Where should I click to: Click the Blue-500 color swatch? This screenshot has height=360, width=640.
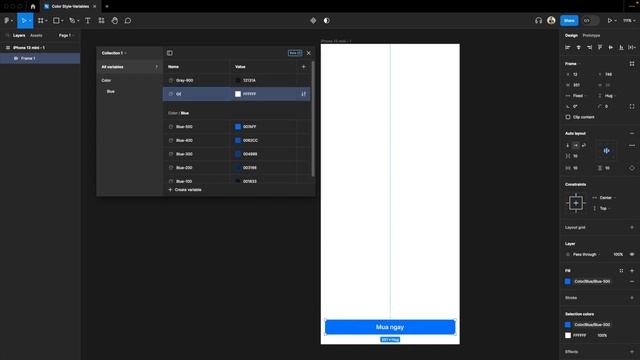pos(238,127)
